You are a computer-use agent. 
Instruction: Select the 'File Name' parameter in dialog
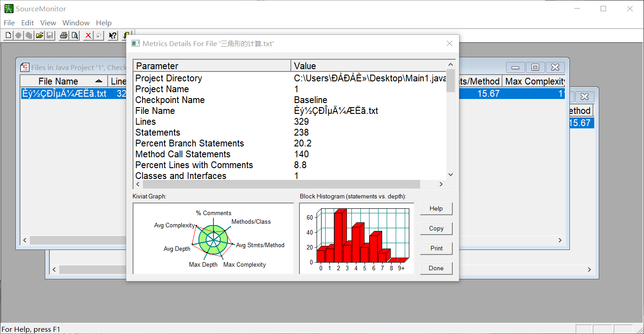click(155, 111)
